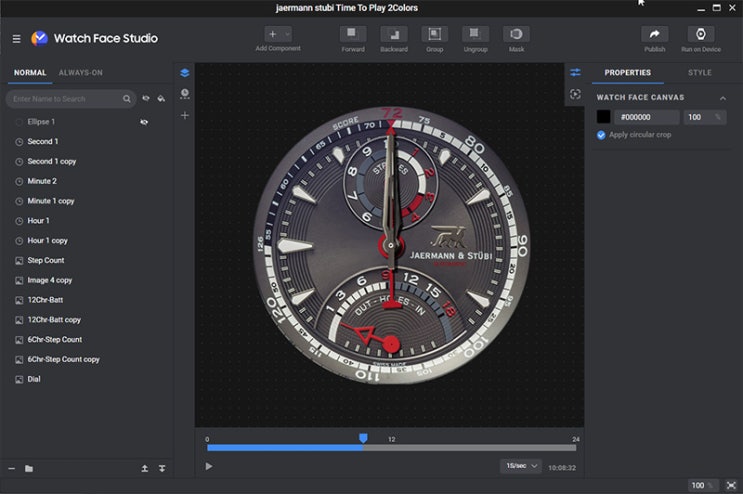Screen dimensions: 743x494
Task: Click the Add Component plus icon
Action: pos(272,34)
